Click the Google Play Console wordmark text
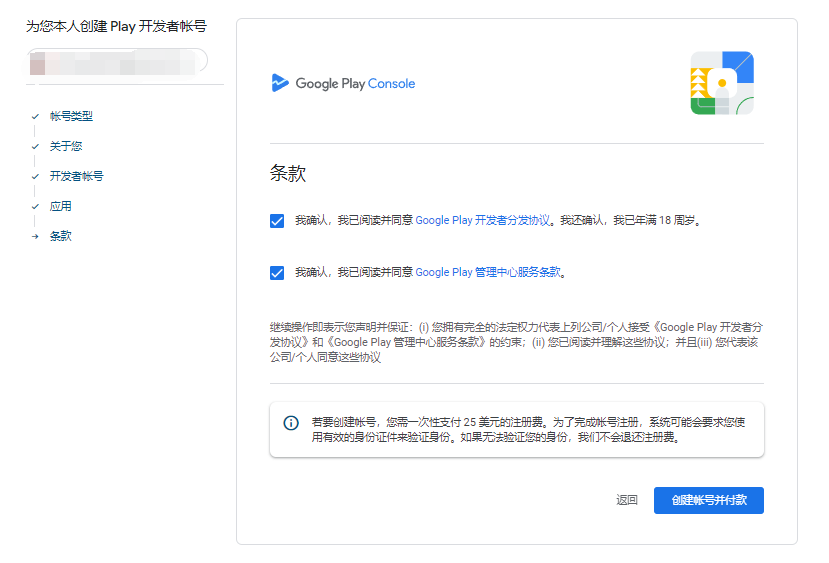The width and height of the screenshot is (829, 563). [x=355, y=84]
